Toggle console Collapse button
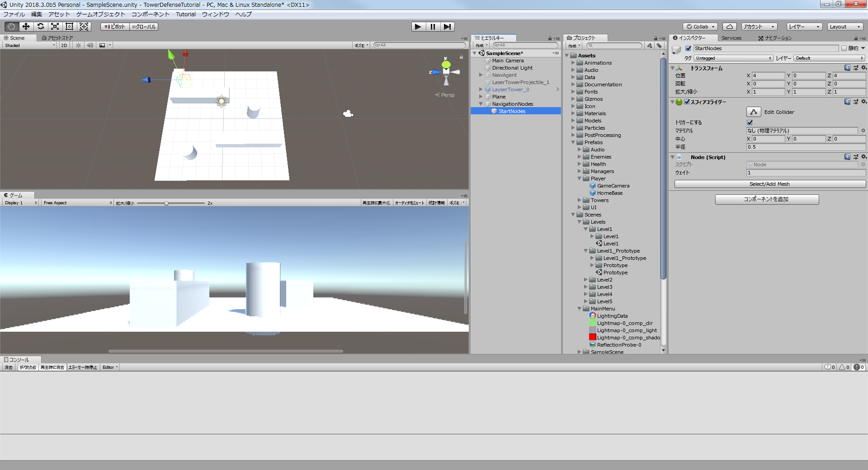The height and width of the screenshot is (470, 868). (x=28, y=367)
